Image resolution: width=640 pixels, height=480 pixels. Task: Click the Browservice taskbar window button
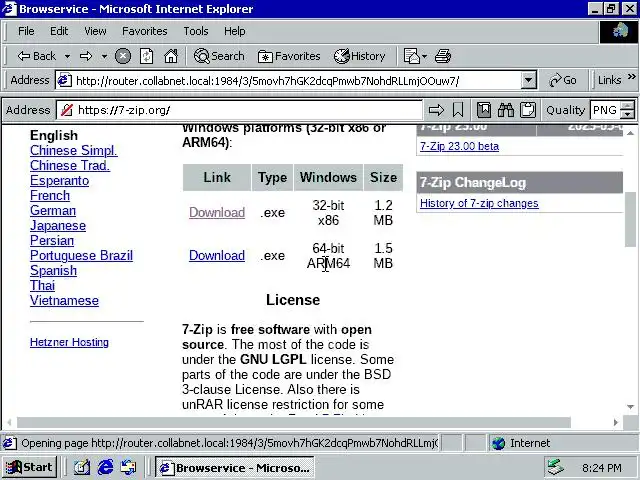click(235, 467)
